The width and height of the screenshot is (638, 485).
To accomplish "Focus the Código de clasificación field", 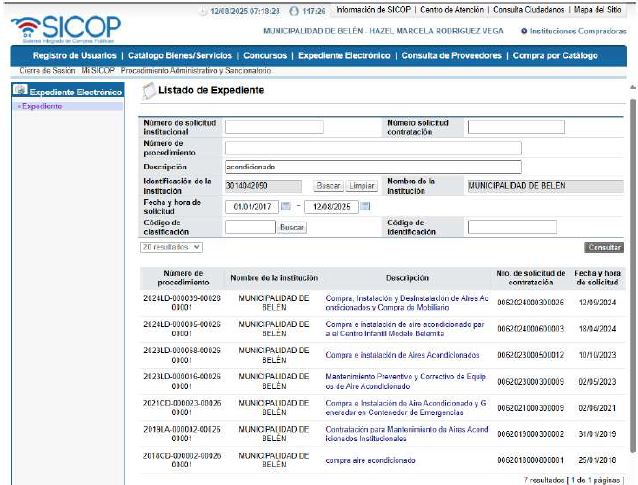I will (250, 227).
